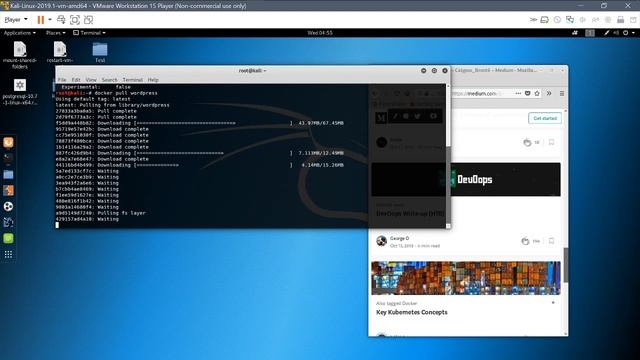The image size is (640, 360).
Task: Open the Places menu in the top panel
Action: (55, 33)
